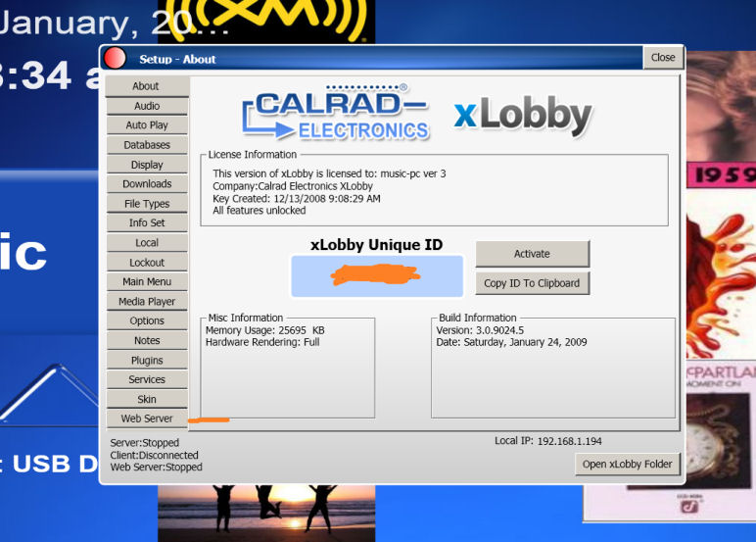Viewport: 756px width, 542px height.
Task: Select the Skin tab
Action: coord(146,399)
